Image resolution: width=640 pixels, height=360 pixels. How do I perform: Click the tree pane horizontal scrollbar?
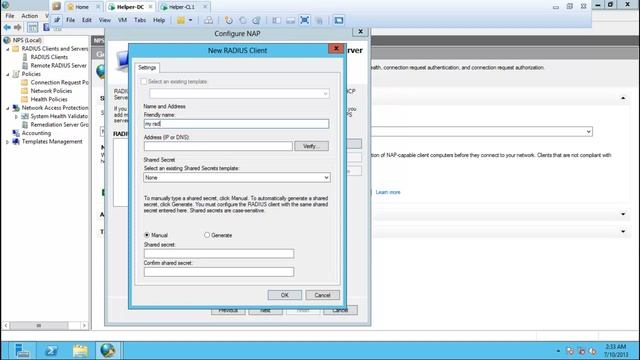pos(45,325)
